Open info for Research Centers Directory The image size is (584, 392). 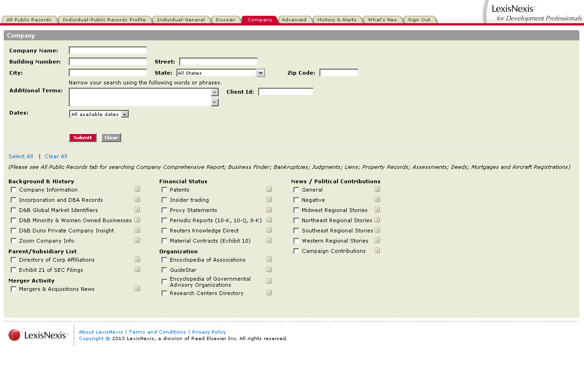coord(269,293)
